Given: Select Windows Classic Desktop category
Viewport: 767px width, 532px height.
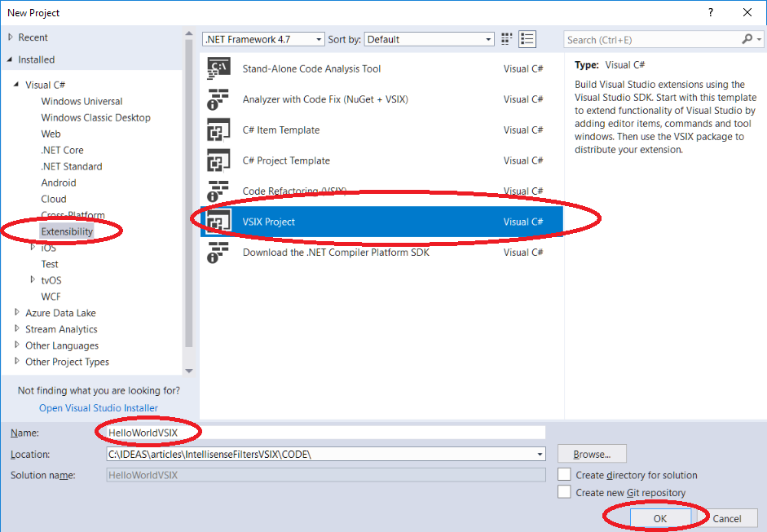Looking at the screenshot, I should pos(96,117).
